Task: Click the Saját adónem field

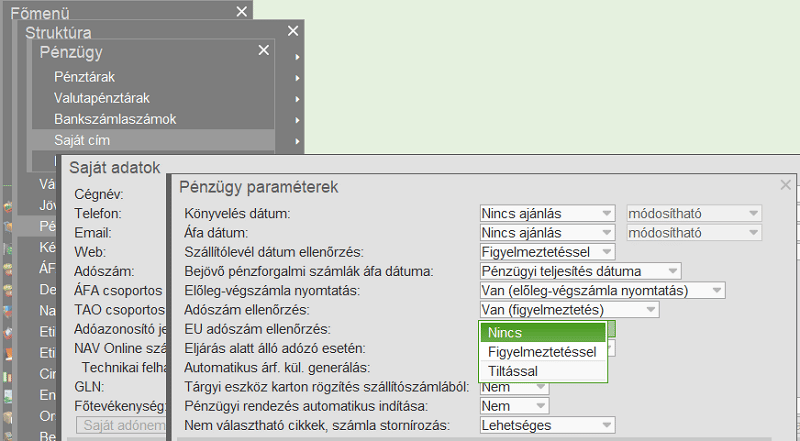Action: click(x=121, y=425)
